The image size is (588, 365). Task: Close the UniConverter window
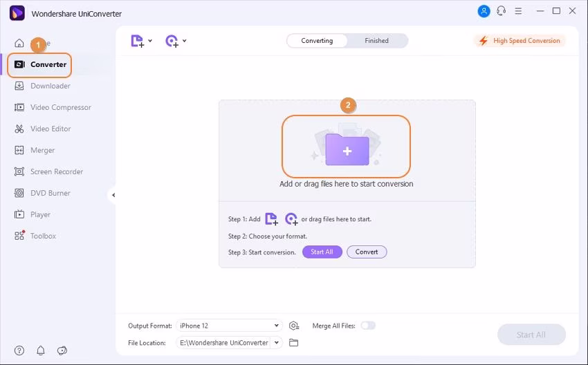coord(572,11)
